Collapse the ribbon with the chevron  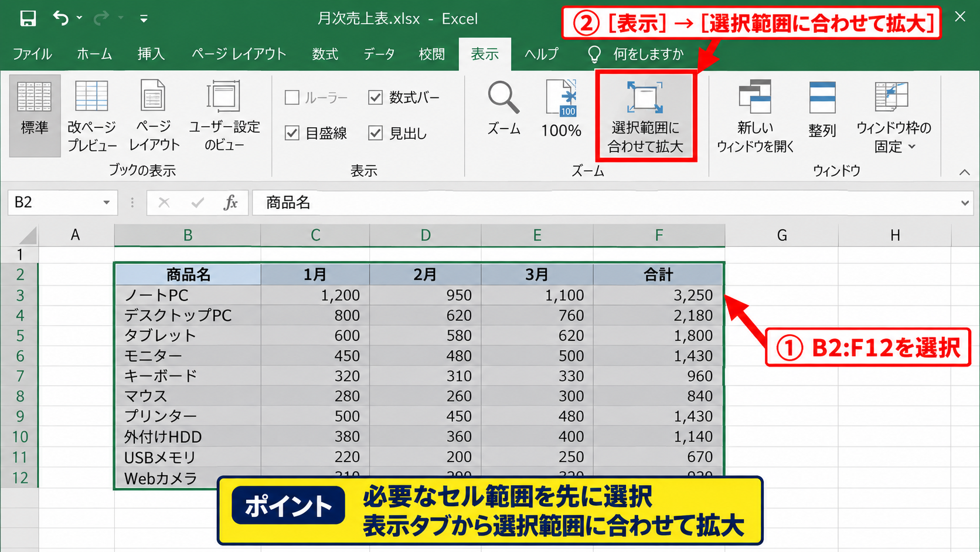[964, 172]
